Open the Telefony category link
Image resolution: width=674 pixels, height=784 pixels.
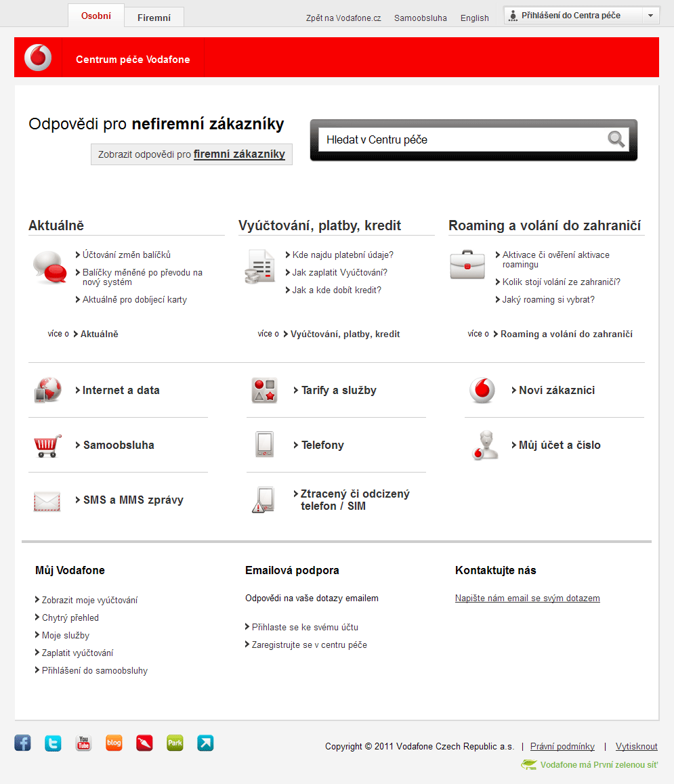[x=322, y=445]
